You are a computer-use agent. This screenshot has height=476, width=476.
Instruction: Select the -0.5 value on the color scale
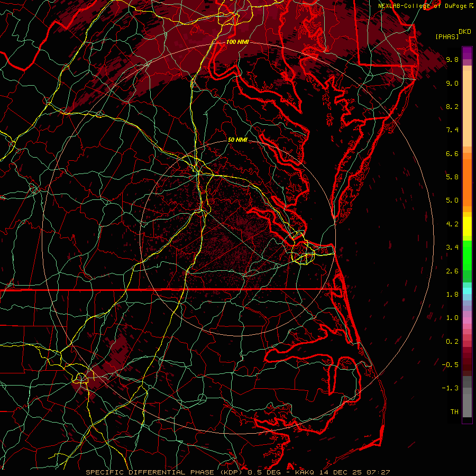tap(450, 365)
